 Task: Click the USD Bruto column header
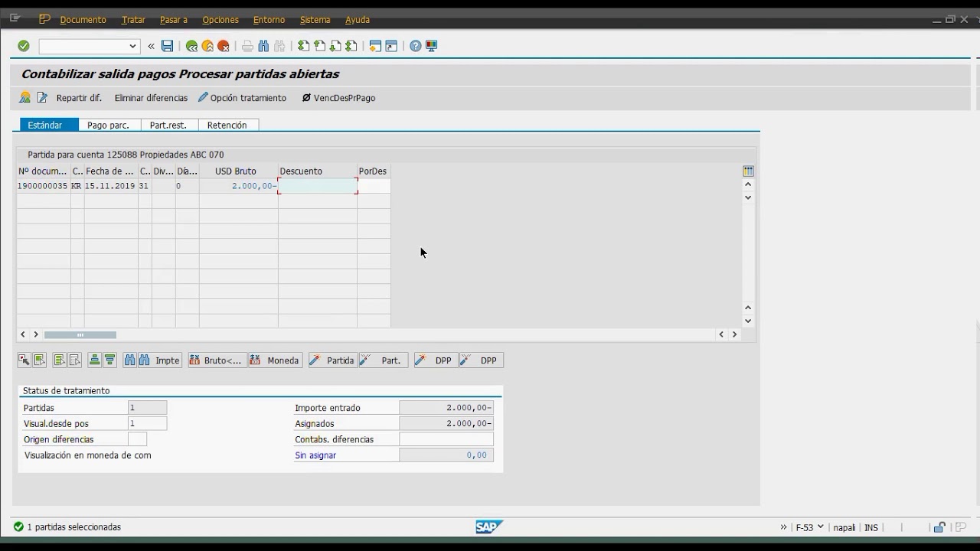coord(239,171)
